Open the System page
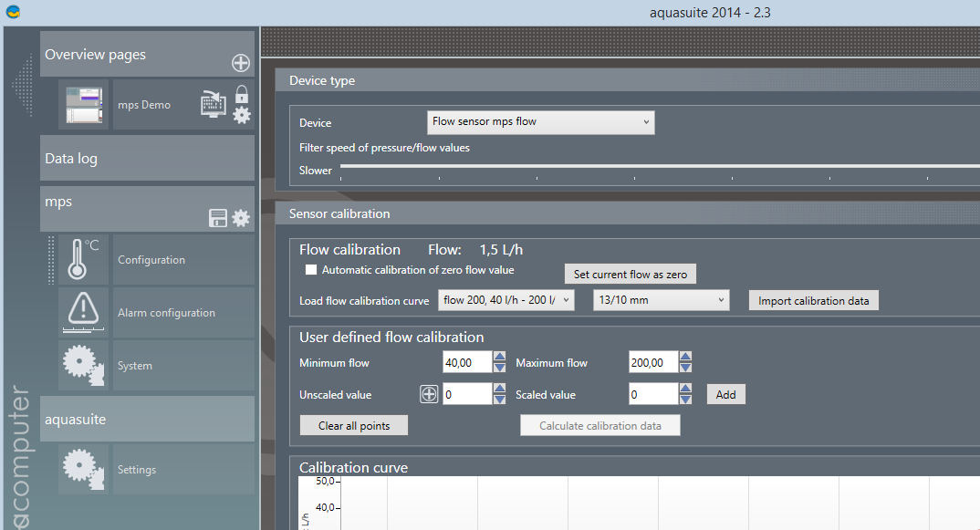 pos(183,365)
